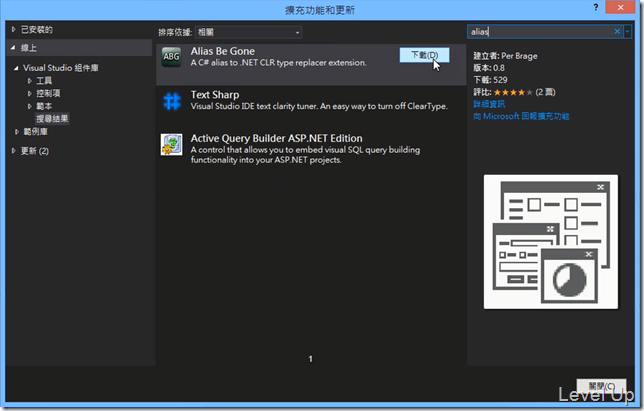644x411 pixels.
Task: Click the 關閉(C) close button
Action: (601, 386)
